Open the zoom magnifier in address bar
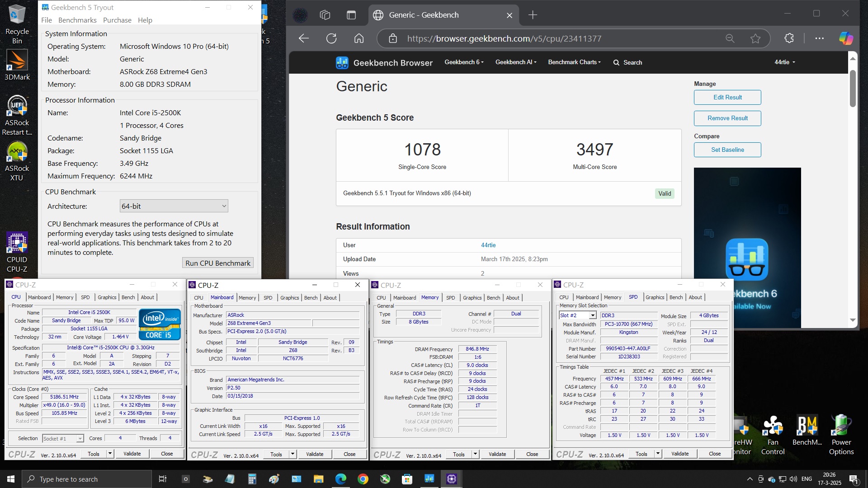Viewport: 868px width, 488px height. 730,38
